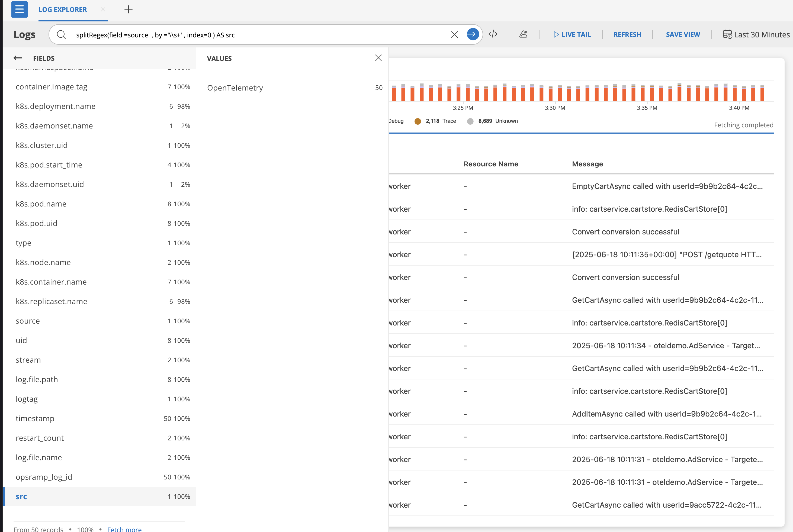
Task: Click the Resource Name column header
Action: (x=491, y=164)
